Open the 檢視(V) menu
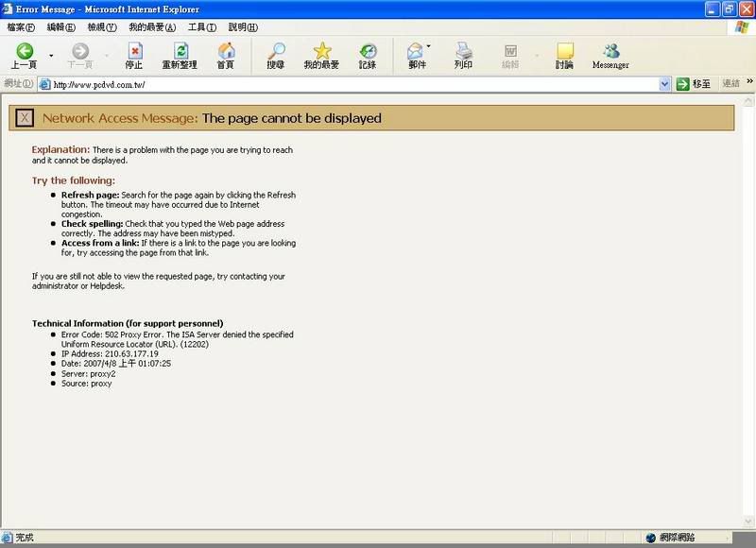This screenshot has height=548, width=756. (x=102, y=27)
